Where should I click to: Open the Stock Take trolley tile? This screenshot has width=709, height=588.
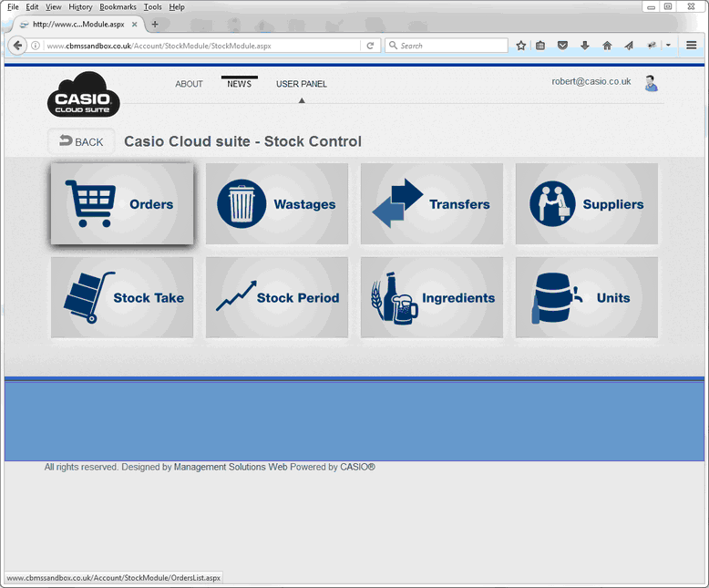pos(122,297)
